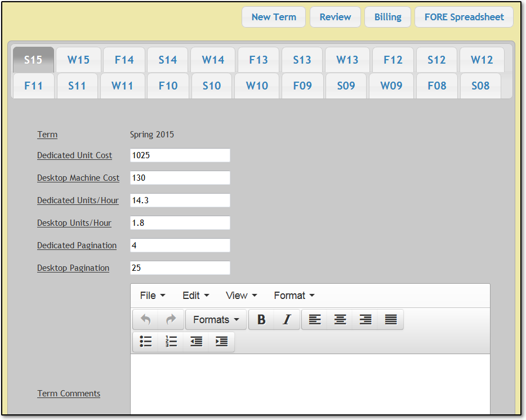Click the Term label
This screenshot has width=526, height=420.
click(x=47, y=135)
